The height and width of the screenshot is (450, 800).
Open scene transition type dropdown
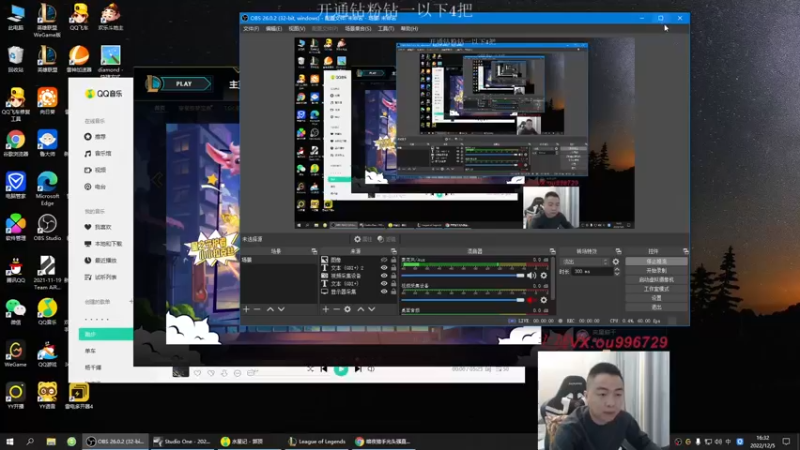(x=585, y=262)
